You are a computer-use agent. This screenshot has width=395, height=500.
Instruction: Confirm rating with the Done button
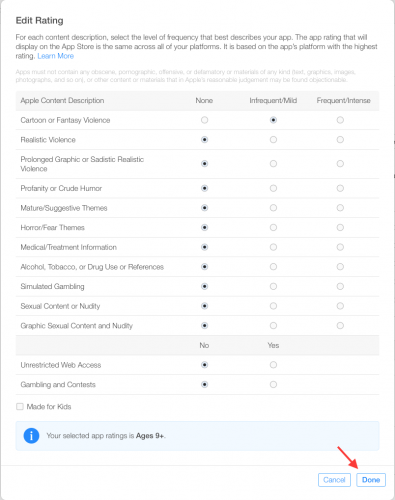click(x=371, y=480)
